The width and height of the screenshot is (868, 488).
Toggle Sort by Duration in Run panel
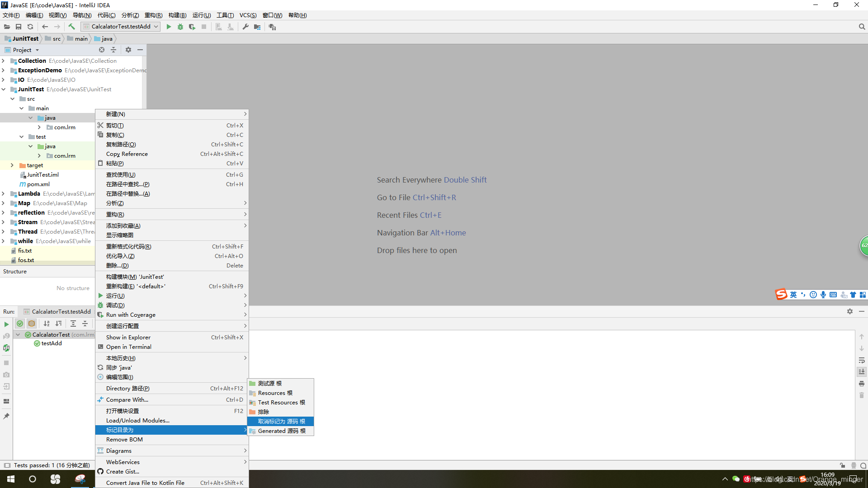58,324
